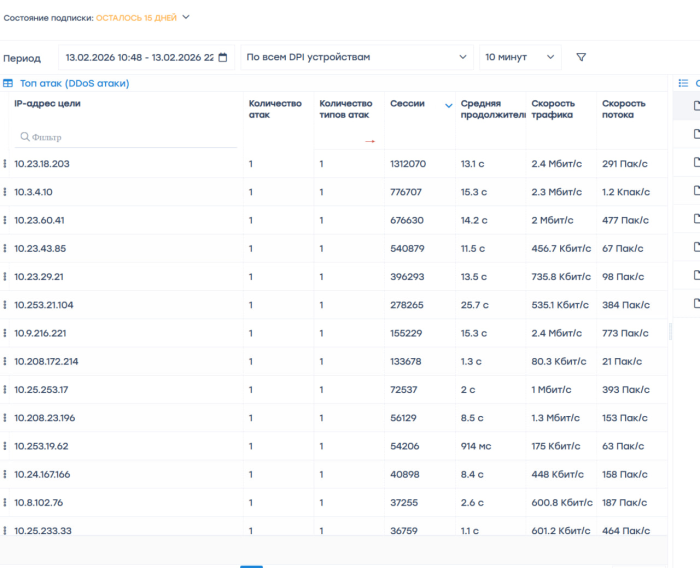Viewport: 700px width, 568px height.
Task: Expand the subscription status chevron
Action: (186, 17)
